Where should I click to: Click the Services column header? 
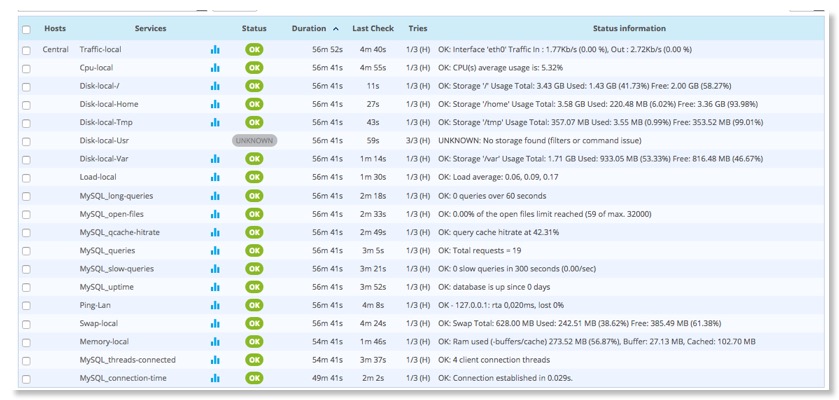tap(150, 29)
